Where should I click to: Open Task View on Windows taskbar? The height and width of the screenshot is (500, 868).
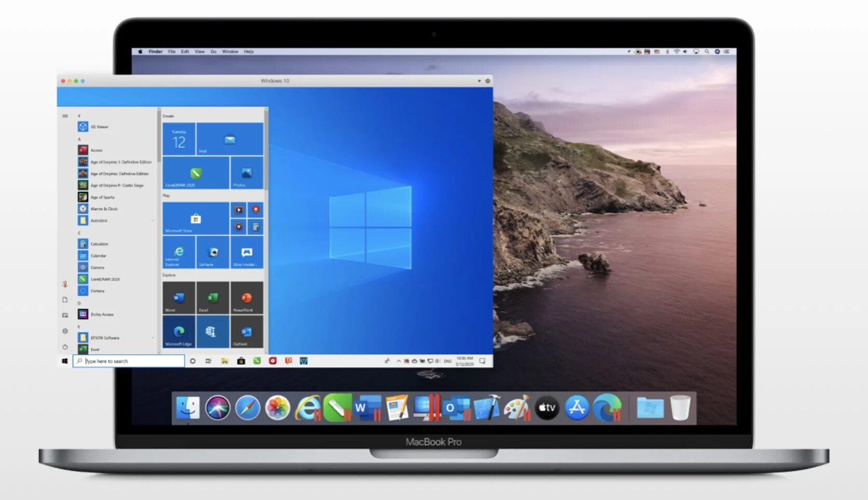208,361
